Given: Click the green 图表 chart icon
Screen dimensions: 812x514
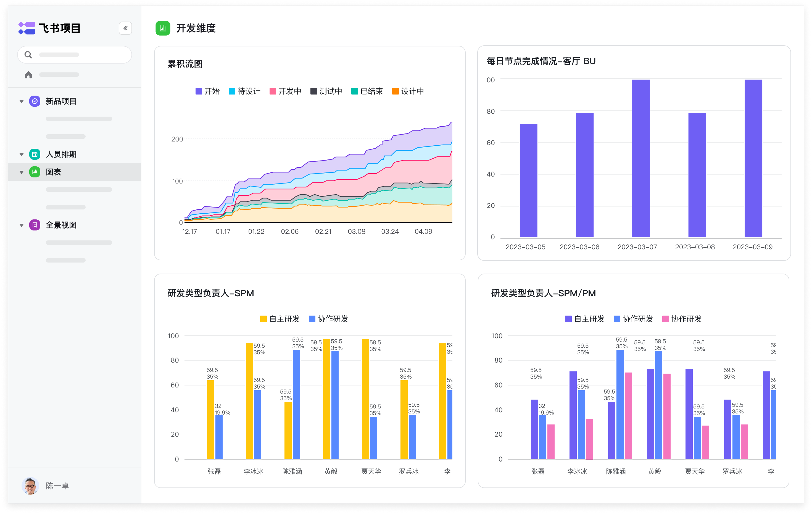Looking at the screenshot, I should (x=35, y=172).
